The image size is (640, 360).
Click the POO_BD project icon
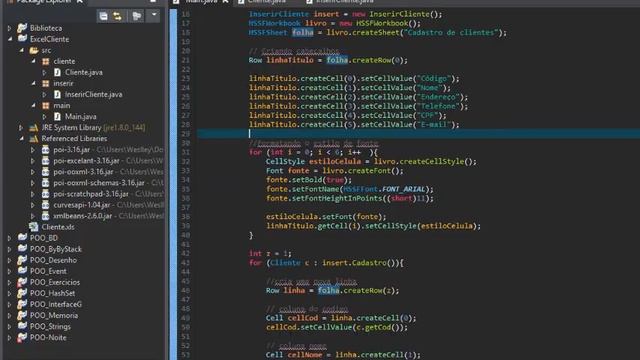tap(22, 238)
